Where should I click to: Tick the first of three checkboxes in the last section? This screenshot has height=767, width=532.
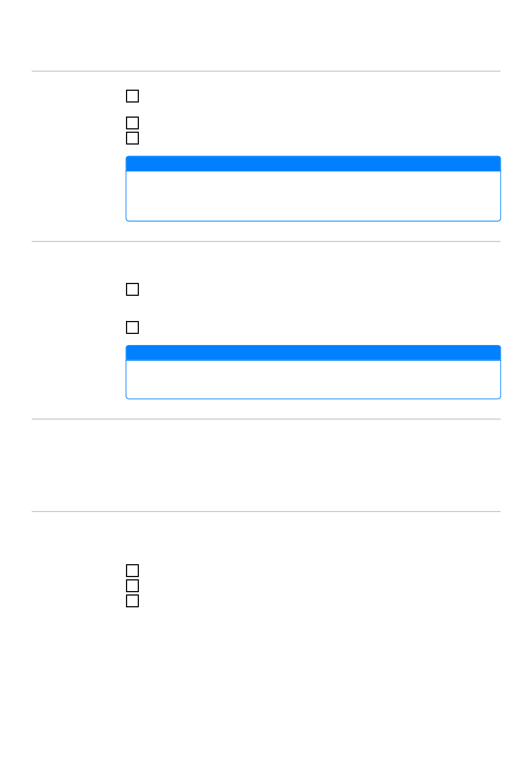pos(132,570)
